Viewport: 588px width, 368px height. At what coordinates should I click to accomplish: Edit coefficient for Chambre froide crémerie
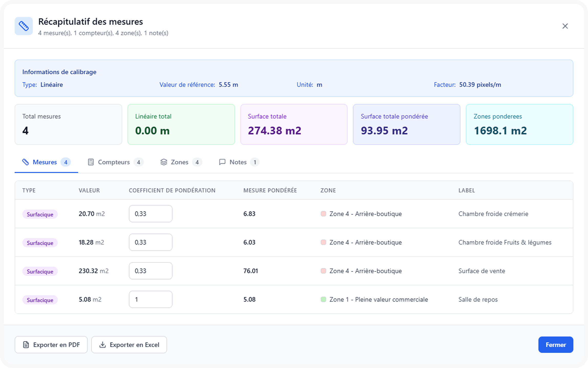click(x=150, y=214)
